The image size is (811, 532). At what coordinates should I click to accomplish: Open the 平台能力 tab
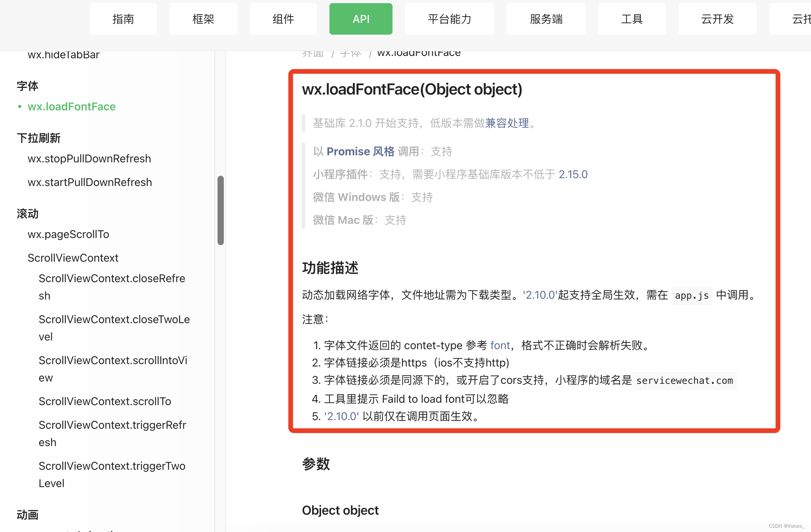449,19
